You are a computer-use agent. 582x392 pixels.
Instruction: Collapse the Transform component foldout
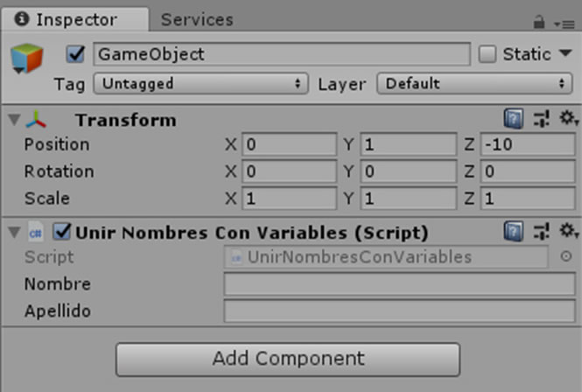click(x=15, y=120)
